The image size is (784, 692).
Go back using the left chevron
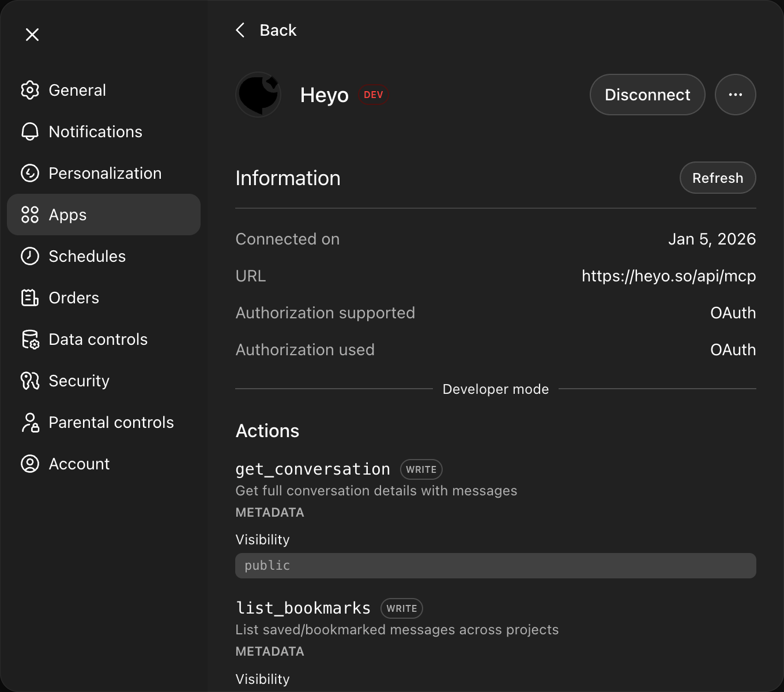(241, 30)
